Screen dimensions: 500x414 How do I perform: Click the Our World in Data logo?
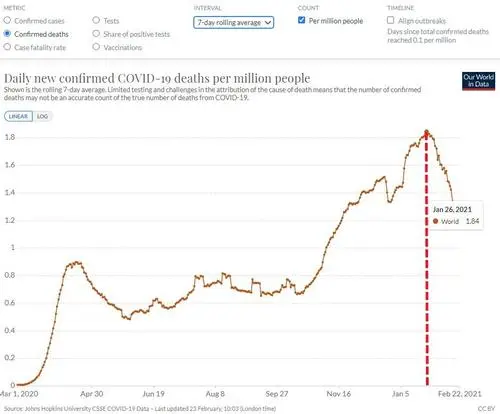click(478, 81)
